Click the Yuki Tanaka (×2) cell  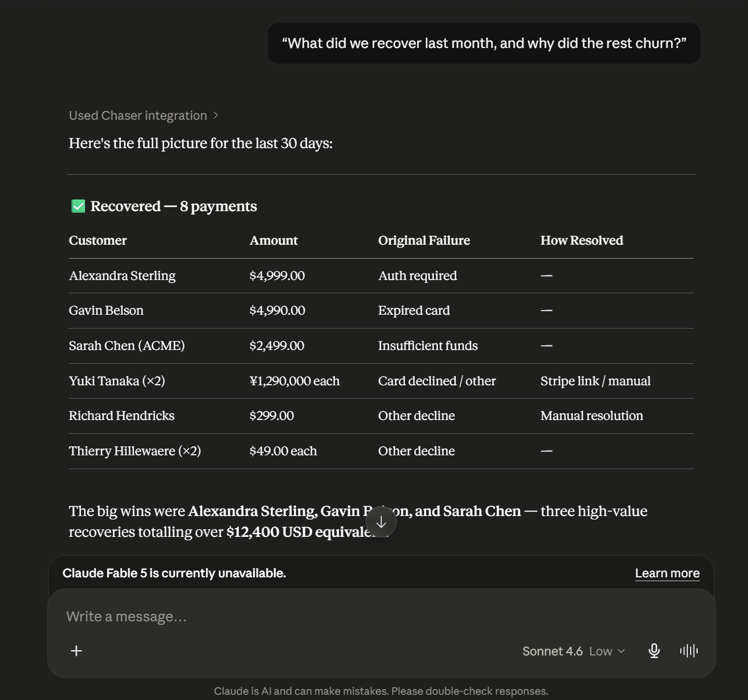pyautogui.click(x=117, y=381)
